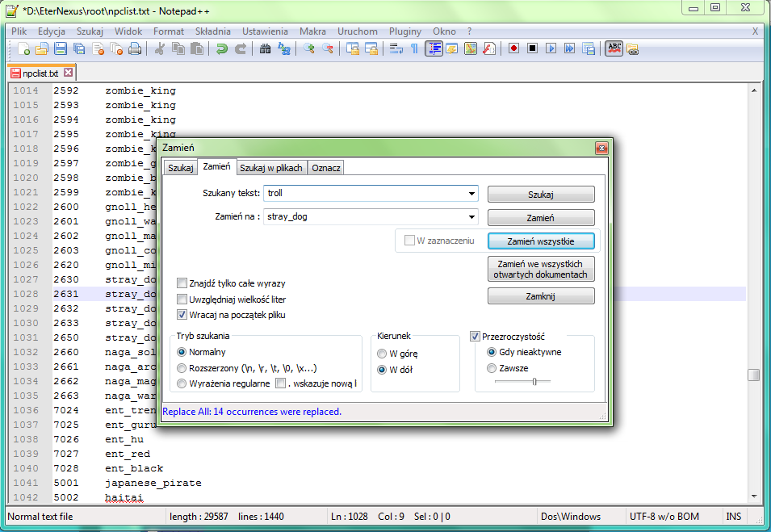The image size is (771, 532).
Task: Click the Zoom Out magnifier icon
Action: [328, 48]
